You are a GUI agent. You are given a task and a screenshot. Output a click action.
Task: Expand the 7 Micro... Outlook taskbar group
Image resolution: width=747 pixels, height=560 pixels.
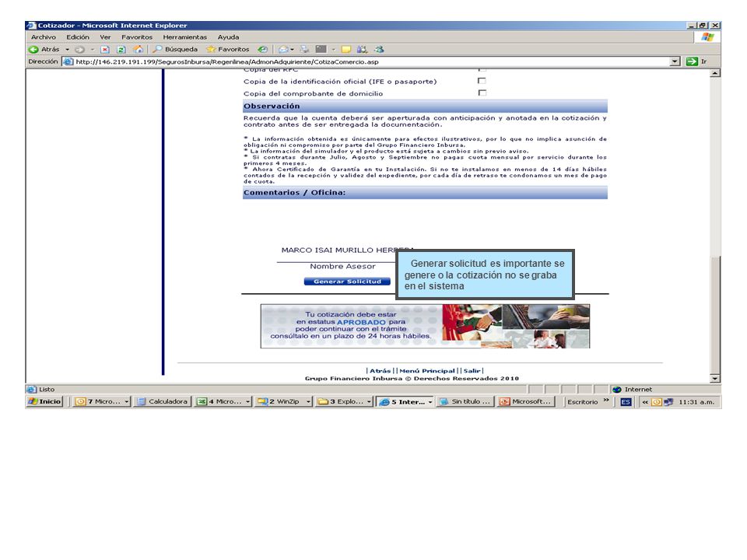(127, 402)
